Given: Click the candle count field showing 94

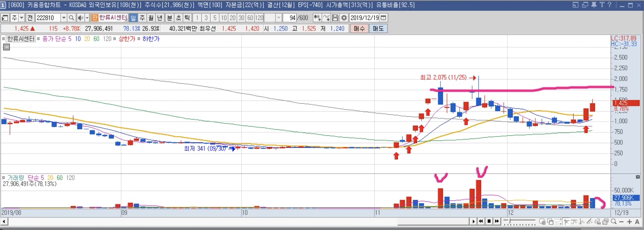Looking at the screenshot, I should tap(290, 18).
